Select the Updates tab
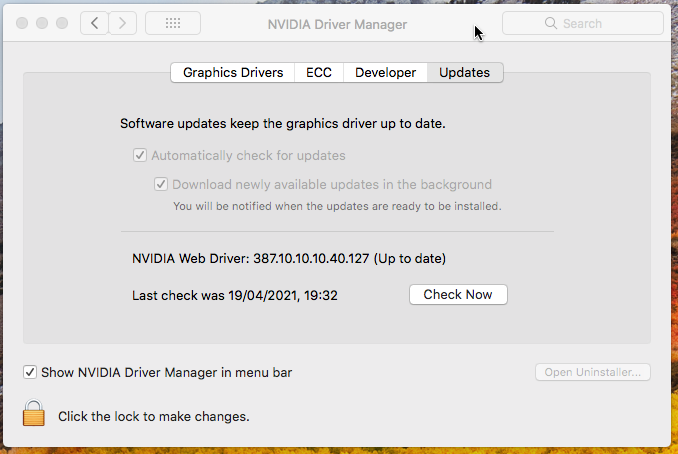 tap(464, 72)
